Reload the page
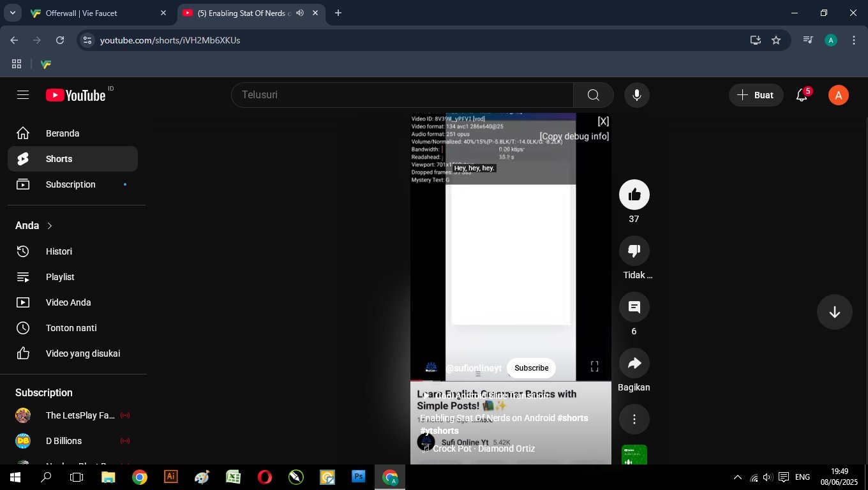 pos(60,40)
